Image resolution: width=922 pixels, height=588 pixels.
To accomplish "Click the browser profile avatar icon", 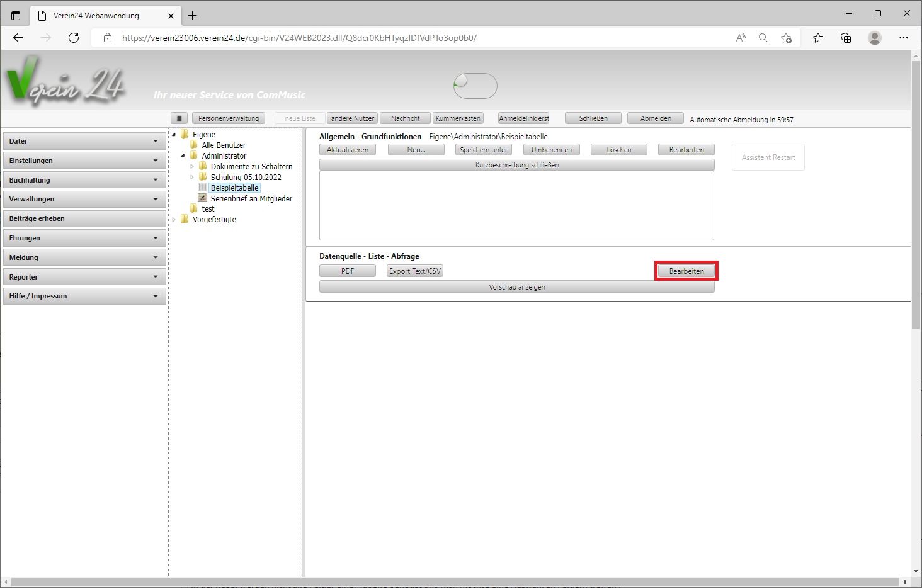I will [875, 38].
